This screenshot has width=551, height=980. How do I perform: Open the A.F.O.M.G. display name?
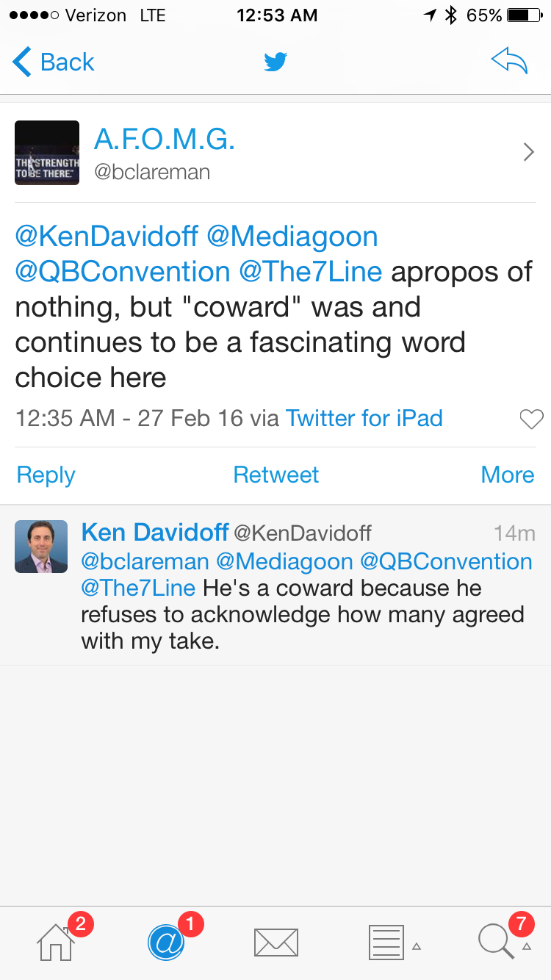tap(165, 140)
